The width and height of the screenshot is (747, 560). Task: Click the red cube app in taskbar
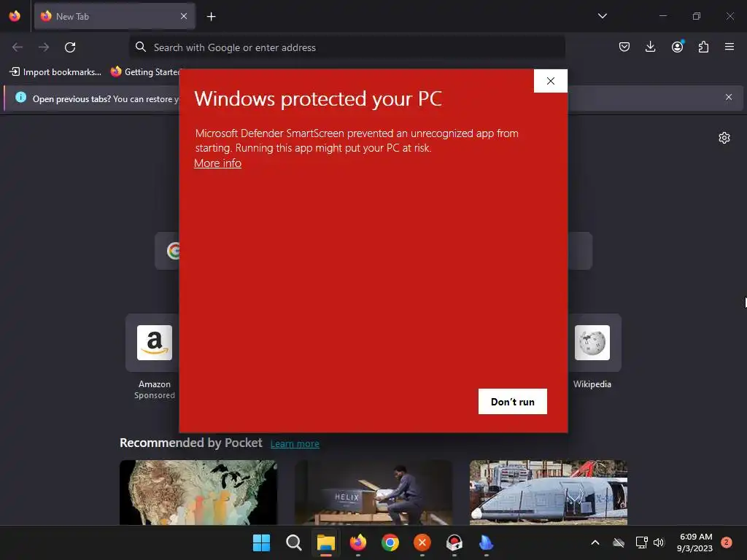454,542
